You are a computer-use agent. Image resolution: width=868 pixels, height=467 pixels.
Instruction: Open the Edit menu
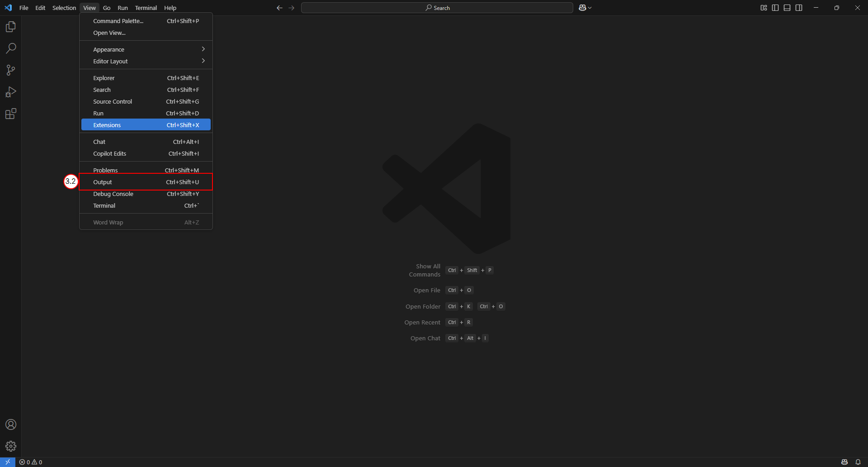(x=40, y=8)
